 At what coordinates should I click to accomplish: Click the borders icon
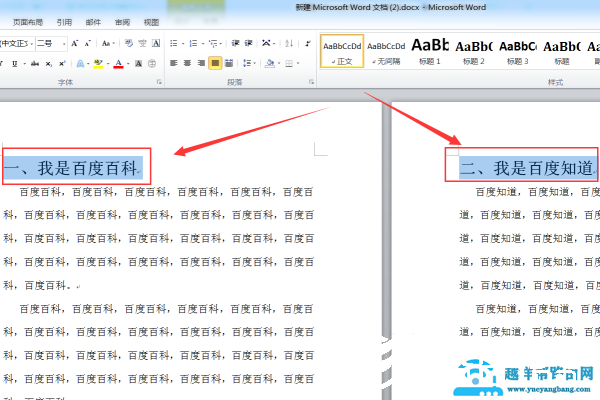289,63
